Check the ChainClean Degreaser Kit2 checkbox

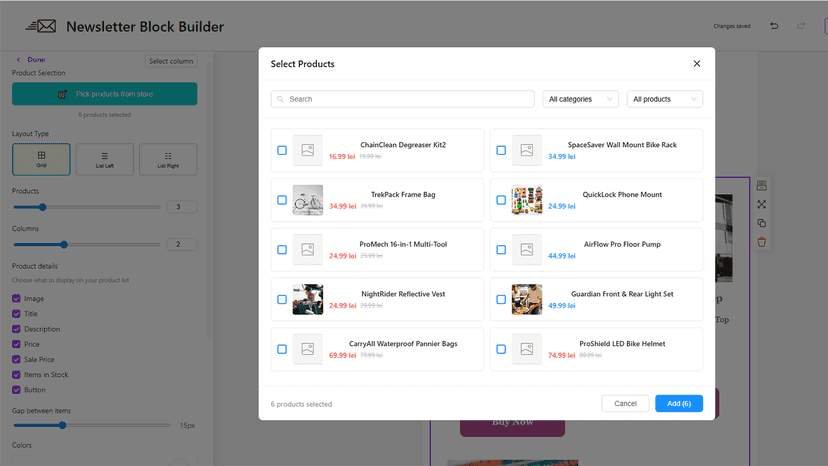coord(282,150)
